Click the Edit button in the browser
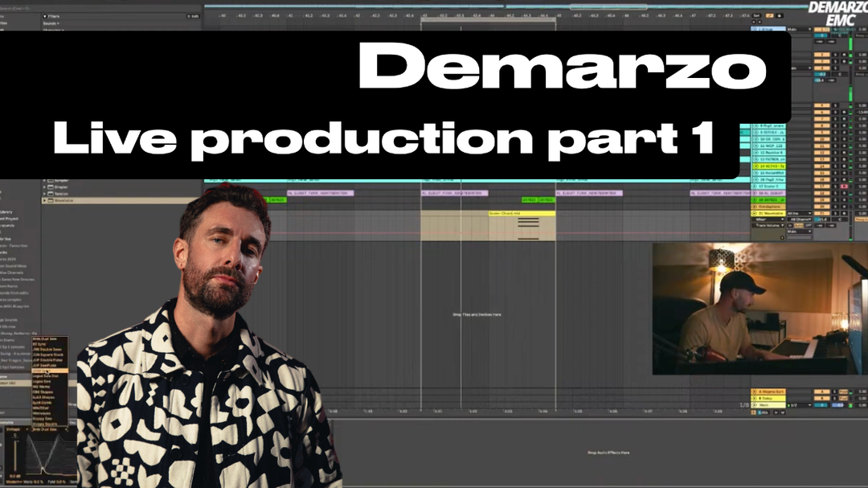Viewport: 868px width, 488px height. (x=194, y=15)
